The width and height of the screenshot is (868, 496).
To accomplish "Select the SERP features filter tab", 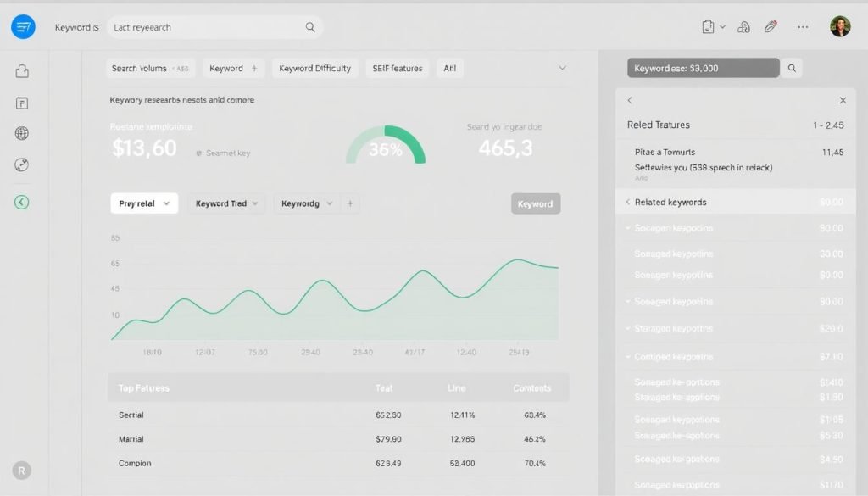I will coord(397,68).
